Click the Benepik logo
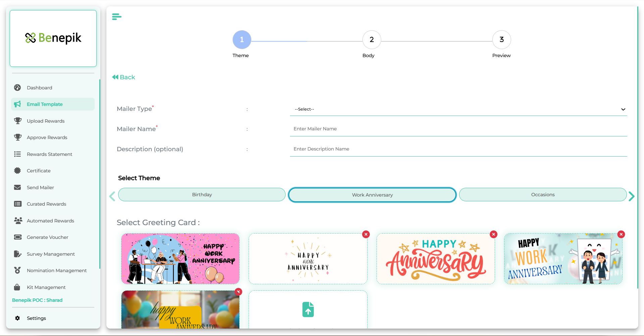The image size is (644, 336). [53, 38]
